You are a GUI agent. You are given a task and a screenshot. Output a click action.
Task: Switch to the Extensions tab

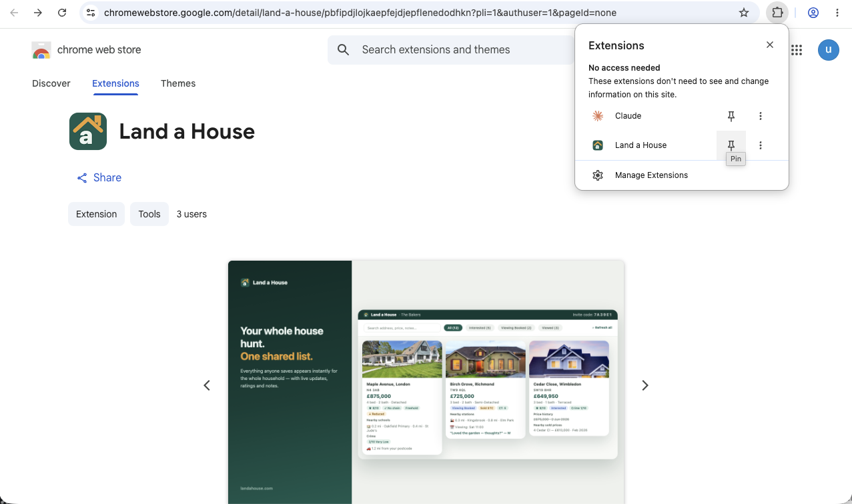pos(115,83)
